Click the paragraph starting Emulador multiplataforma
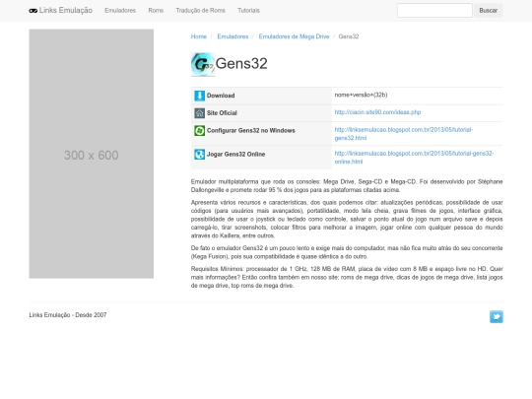The height and width of the screenshot is (399, 532). [347, 186]
